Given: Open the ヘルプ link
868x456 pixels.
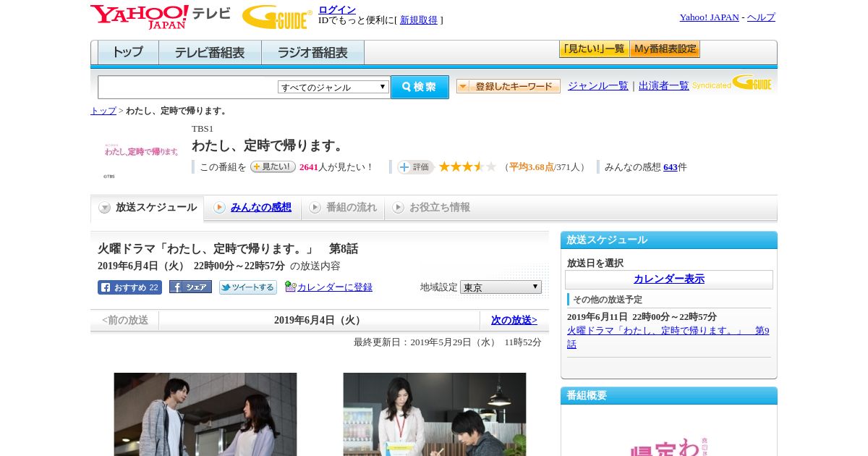Looking at the screenshot, I should [x=761, y=17].
